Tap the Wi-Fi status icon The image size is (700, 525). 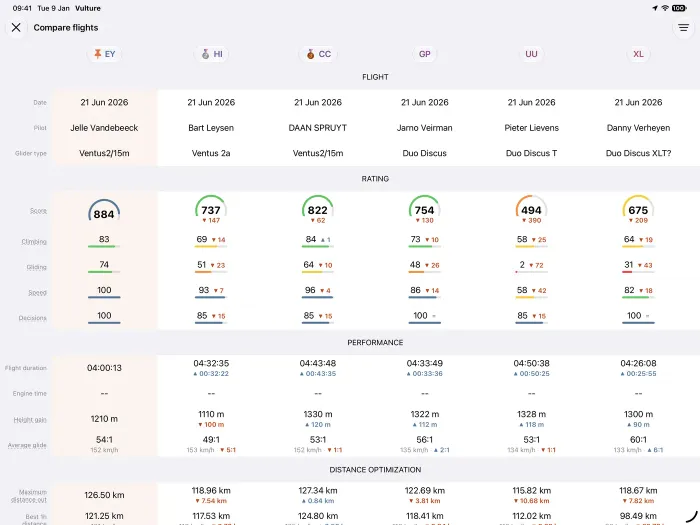665,8
